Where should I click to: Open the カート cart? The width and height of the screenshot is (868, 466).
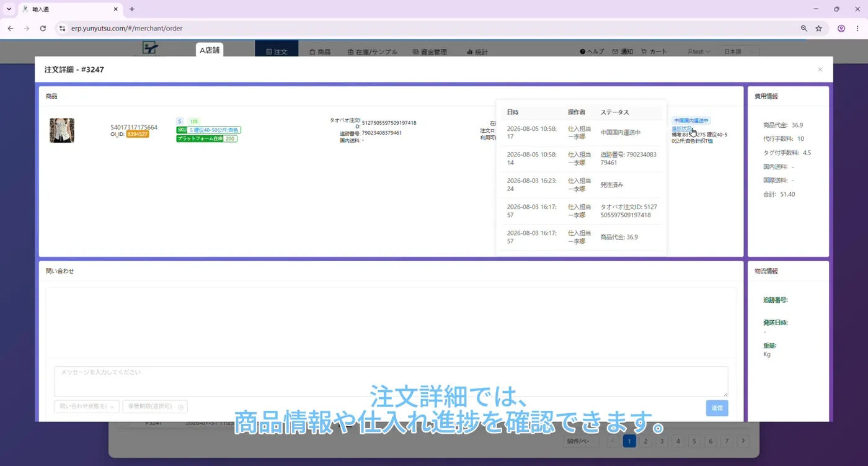coord(654,52)
